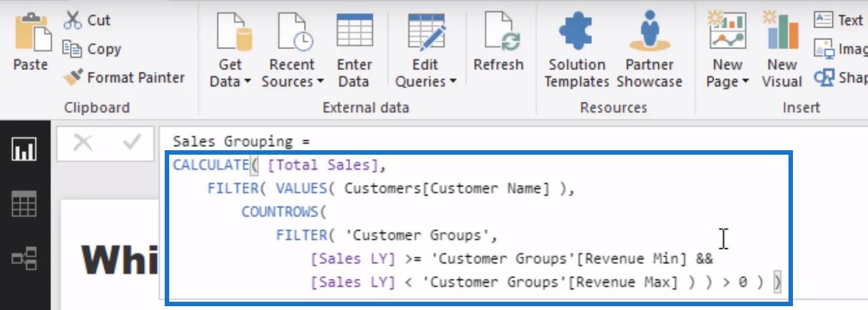Refresh the data sources
The height and width of the screenshot is (310, 868).
[x=498, y=32]
